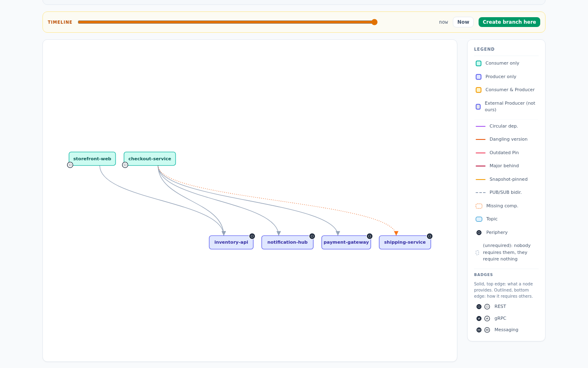Click the 'Snapshot-pinned' label
The height and width of the screenshot is (368, 588).
click(508, 179)
